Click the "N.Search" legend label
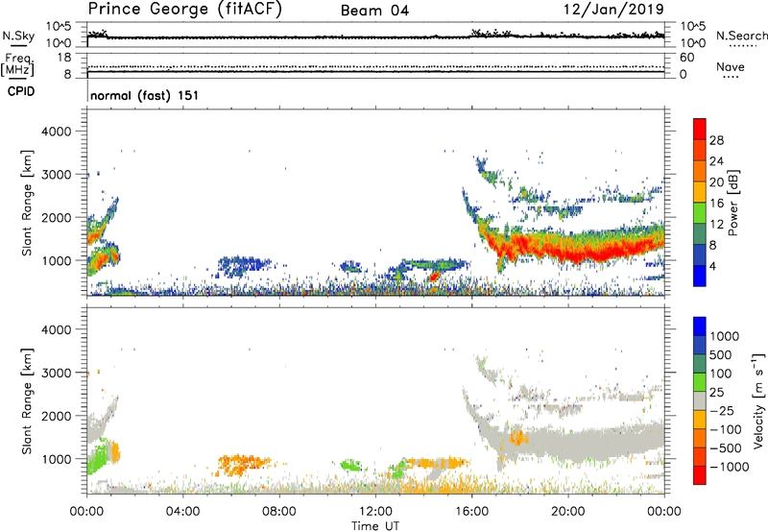 [x=741, y=36]
